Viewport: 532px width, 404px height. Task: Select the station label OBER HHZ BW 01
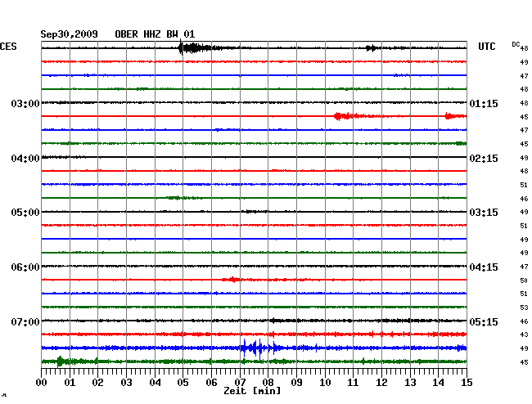155,34
